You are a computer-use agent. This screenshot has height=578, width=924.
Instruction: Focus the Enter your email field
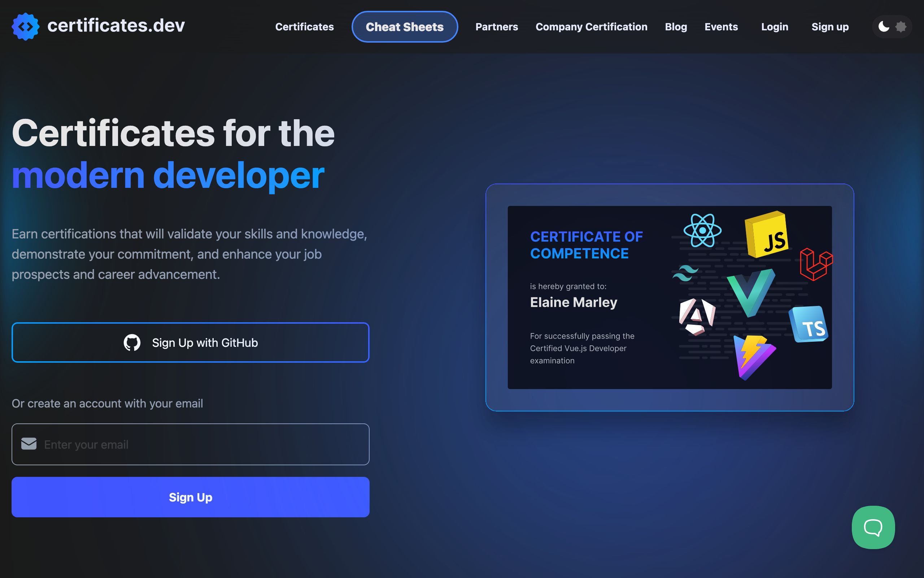(191, 444)
